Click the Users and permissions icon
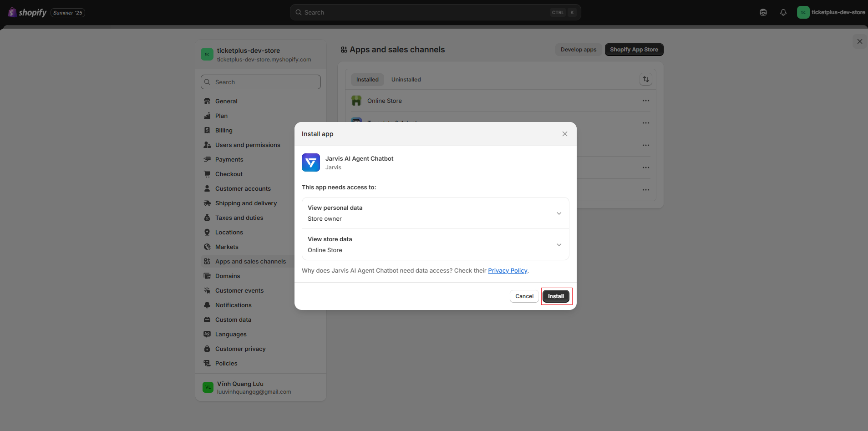The image size is (868, 431). (207, 145)
